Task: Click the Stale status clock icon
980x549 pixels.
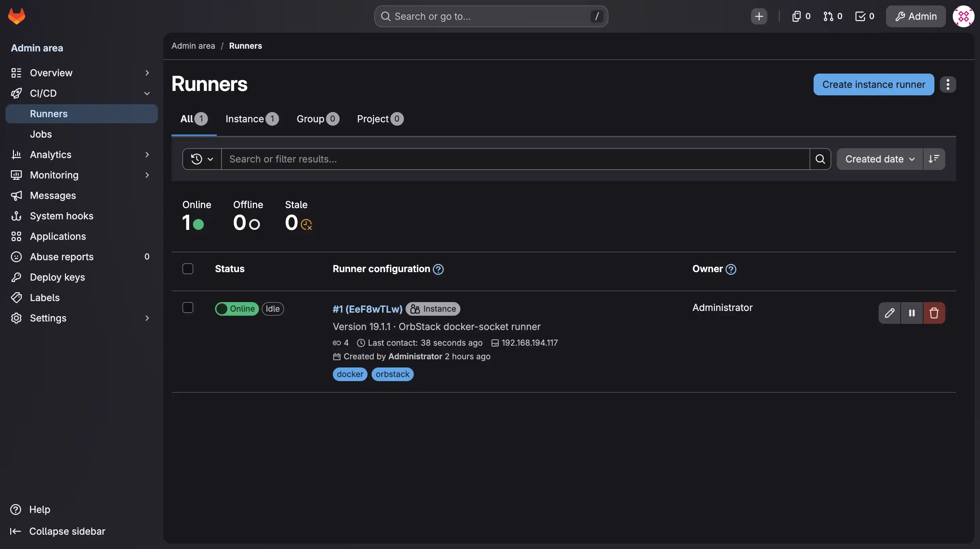Action: (306, 225)
